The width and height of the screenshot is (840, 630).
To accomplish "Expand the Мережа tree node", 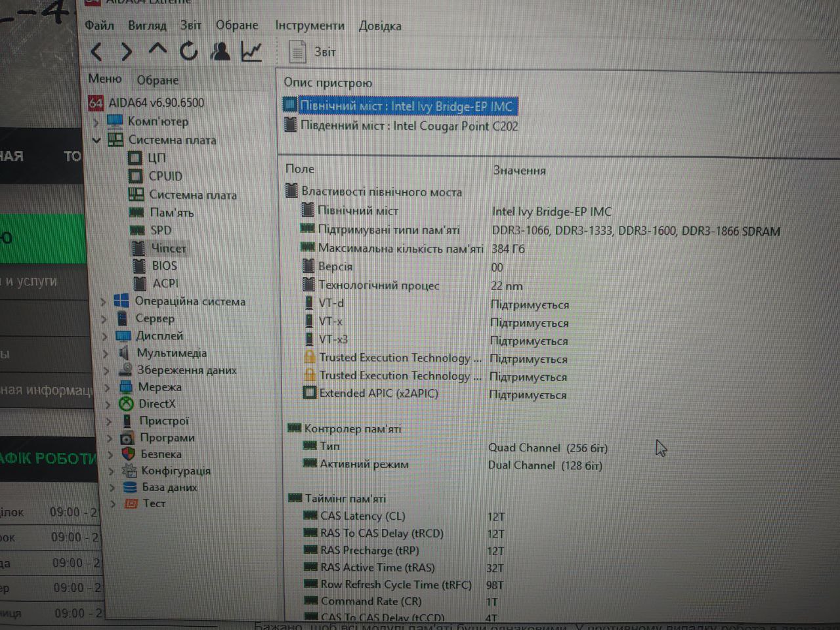I will click(x=108, y=387).
